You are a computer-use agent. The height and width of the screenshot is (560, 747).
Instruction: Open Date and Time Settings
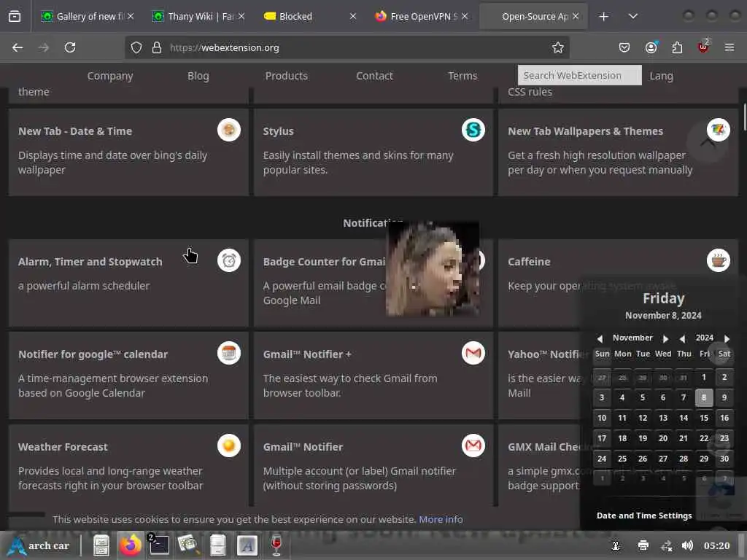(644, 516)
